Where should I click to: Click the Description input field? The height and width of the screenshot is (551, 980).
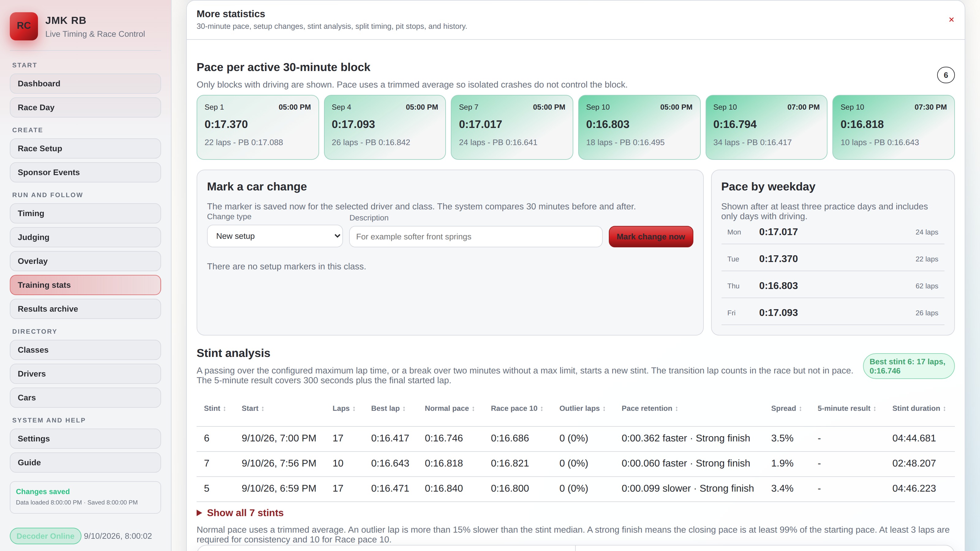click(x=476, y=237)
